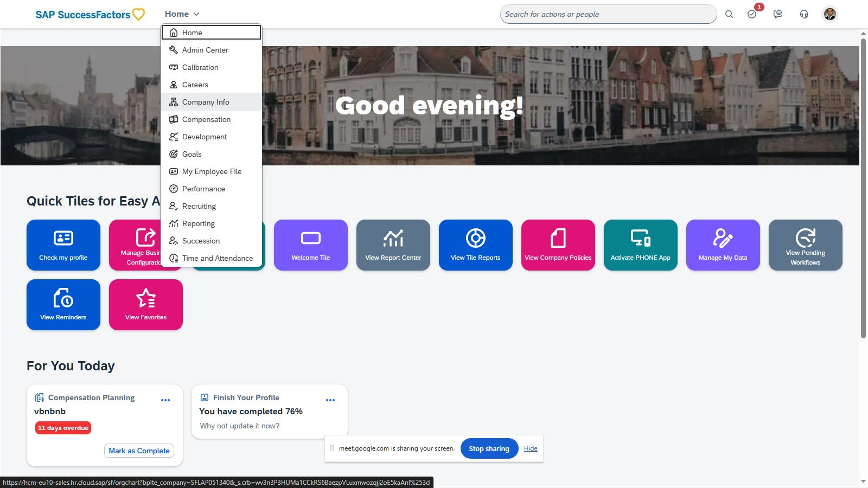Click the scrollbar up arrow
868x488 pixels.
coord(863,34)
